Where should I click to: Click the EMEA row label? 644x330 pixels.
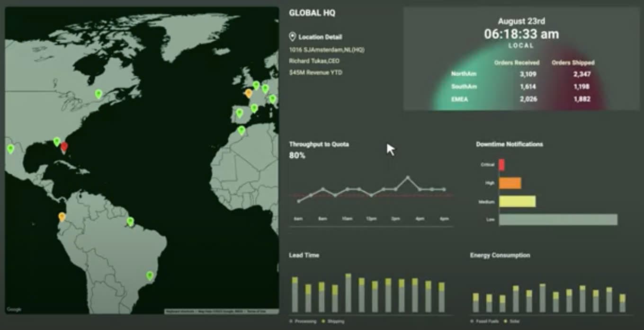(459, 99)
